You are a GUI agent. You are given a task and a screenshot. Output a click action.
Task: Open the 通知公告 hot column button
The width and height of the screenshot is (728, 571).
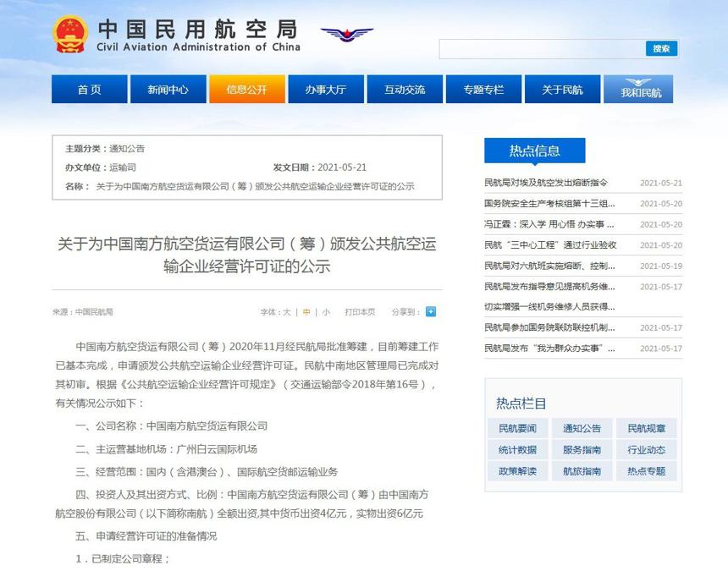pos(582,428)
